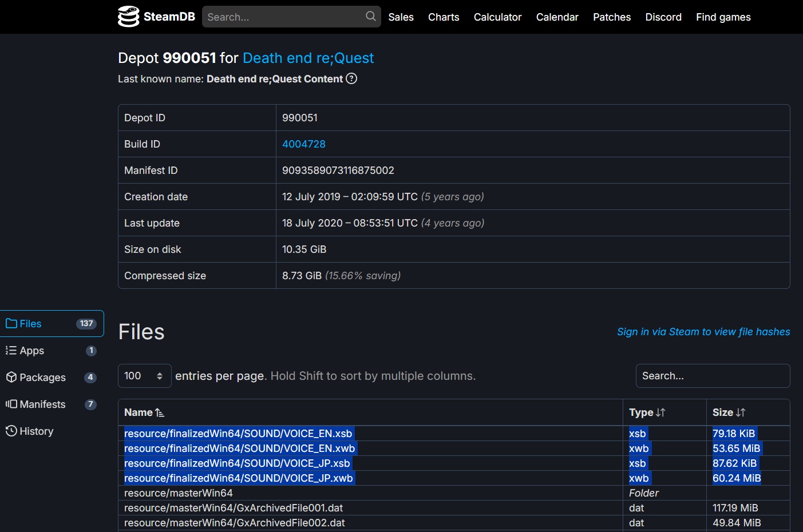The image size is (803, 532).
Task: Click the Apps list icon
Action: pos(11,351)
